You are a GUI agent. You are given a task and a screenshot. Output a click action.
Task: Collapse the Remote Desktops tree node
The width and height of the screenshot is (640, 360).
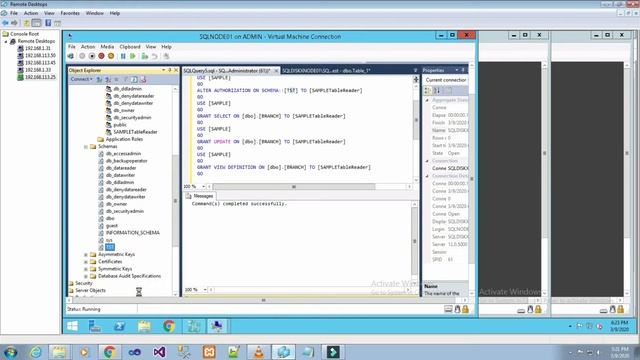pyautogui.click(x=6, y=41)
